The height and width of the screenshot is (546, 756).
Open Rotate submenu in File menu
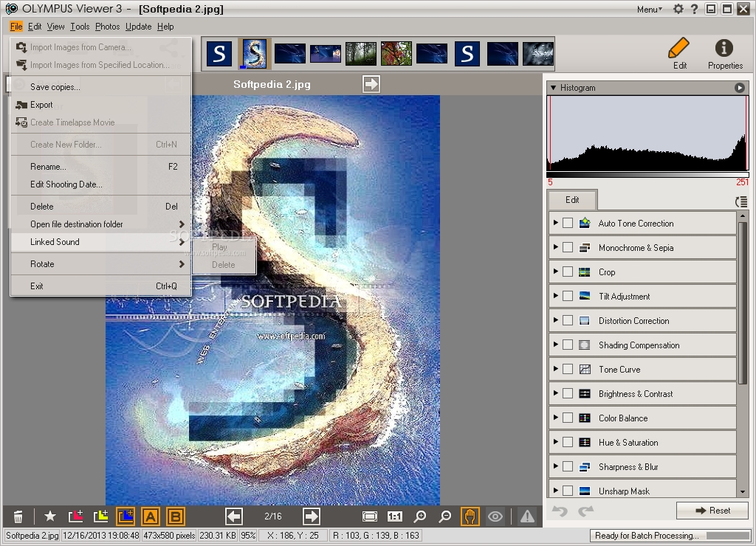click(100, 263)
